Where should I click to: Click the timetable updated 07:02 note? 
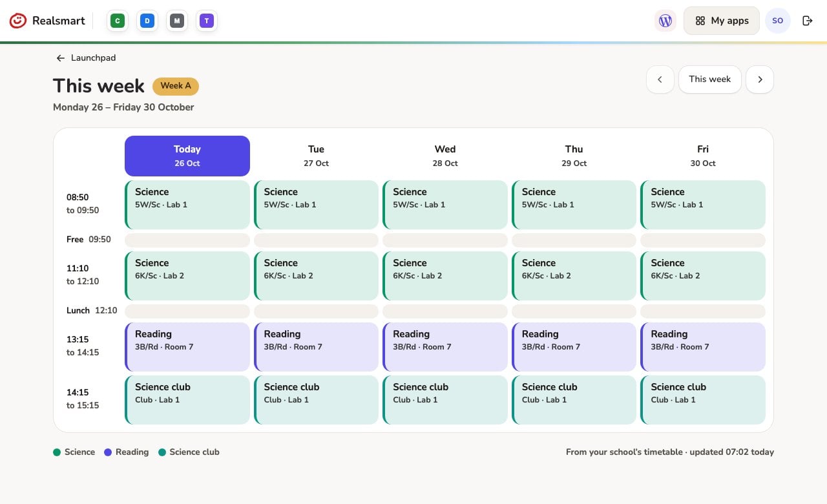coord(670,452)
